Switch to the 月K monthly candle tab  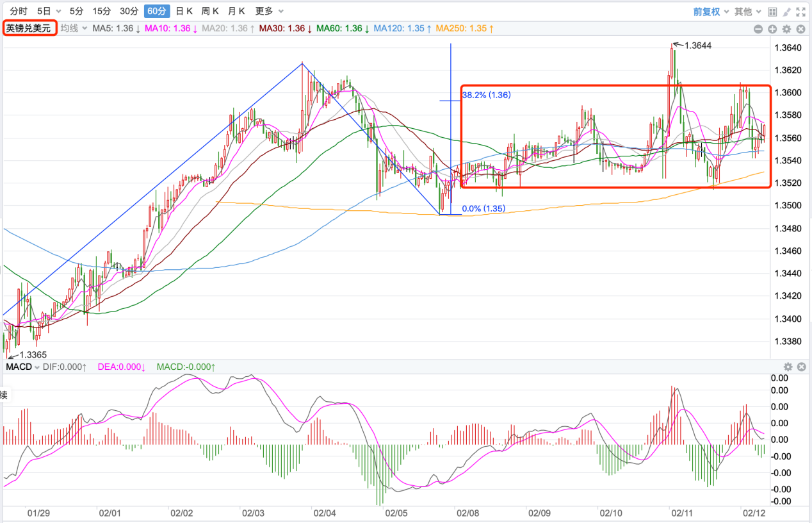point(237,12)
